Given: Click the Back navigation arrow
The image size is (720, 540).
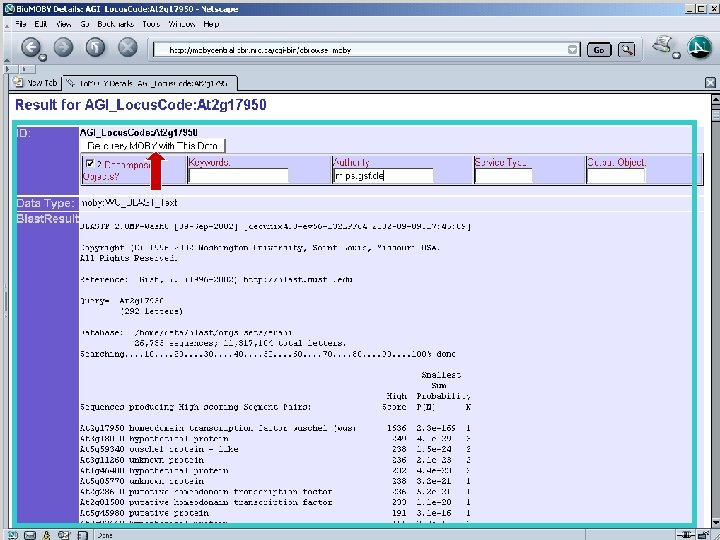Looking at the screenshot, I should coord(30,47).
